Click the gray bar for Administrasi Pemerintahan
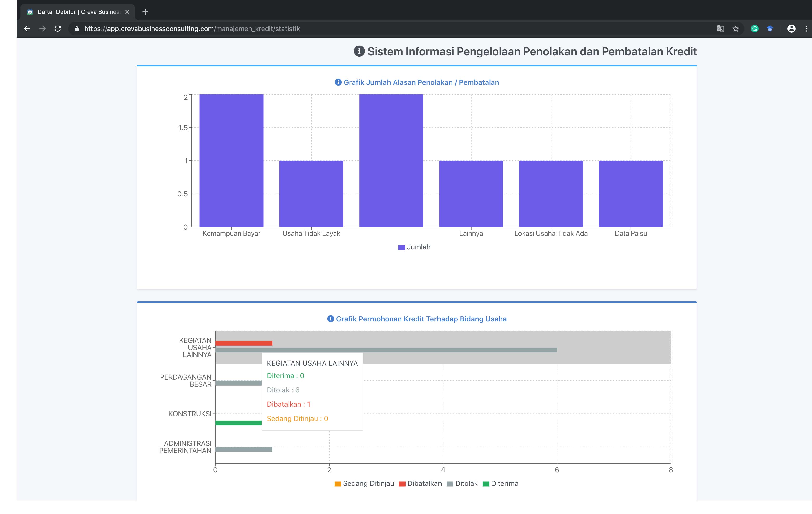Viewport: 812px width, 514px height. click(244, 449)
